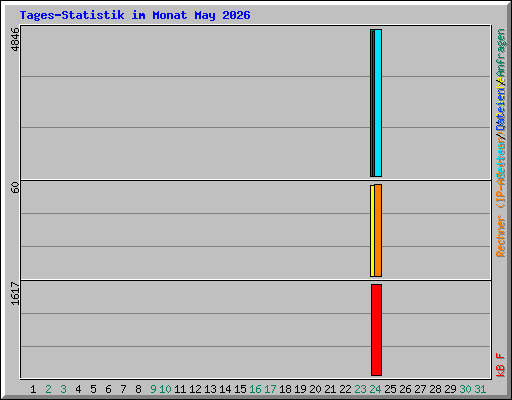Click green day label 31

click(x=480, y=389)
